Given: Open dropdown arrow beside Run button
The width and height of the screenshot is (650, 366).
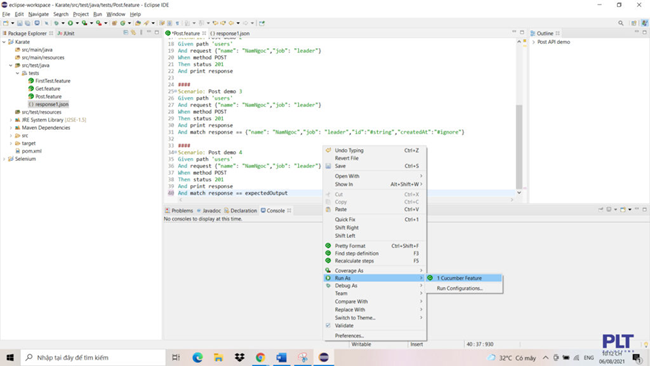Looking at the screenshot, I should 77,23.
